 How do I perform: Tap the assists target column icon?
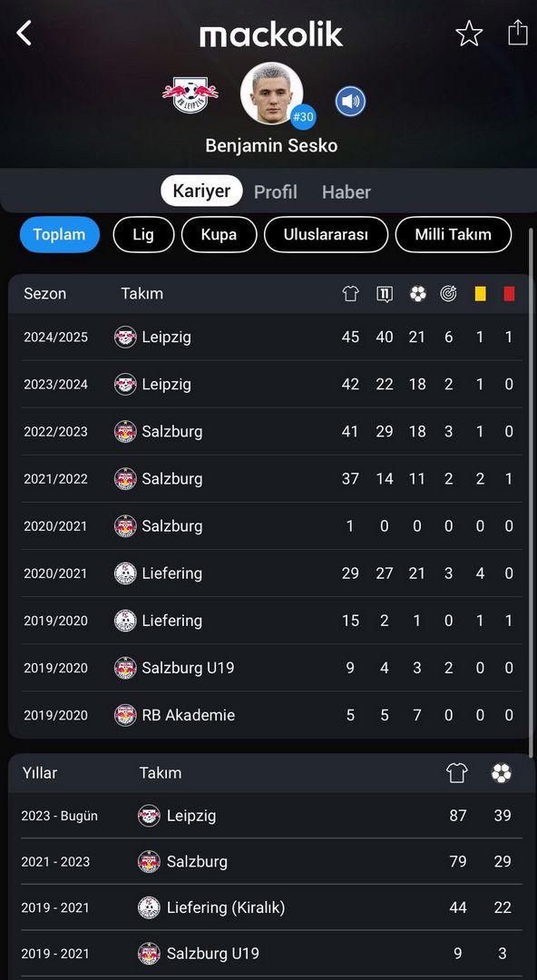pyautogui.click(x=448, y=293)
